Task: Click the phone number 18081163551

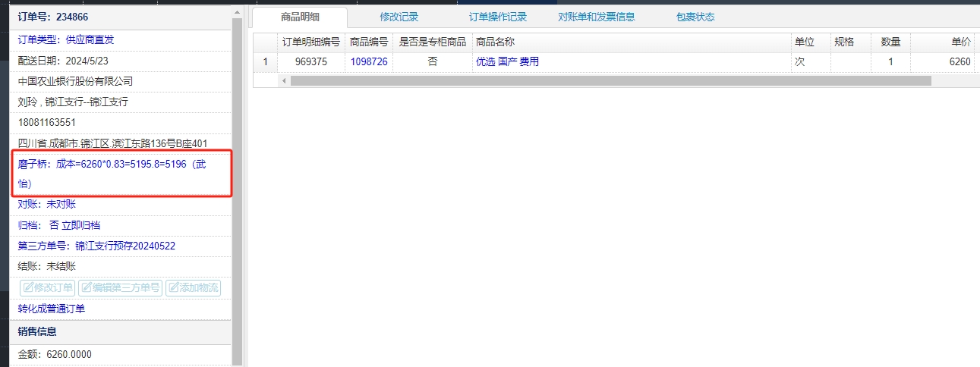Action: [46, 122]
